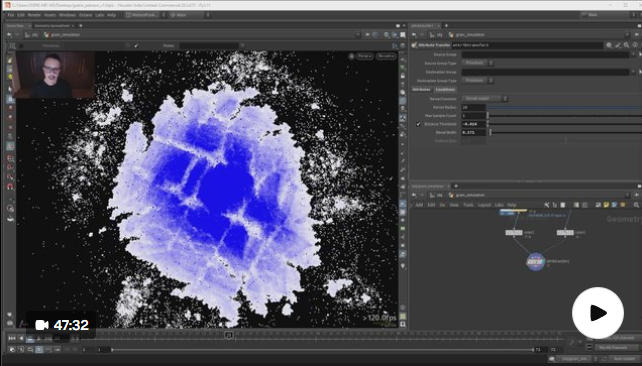The width and height of the screenshot is (642, 366).
Task: Click the Blend Width value field
Action: (473, 132)
